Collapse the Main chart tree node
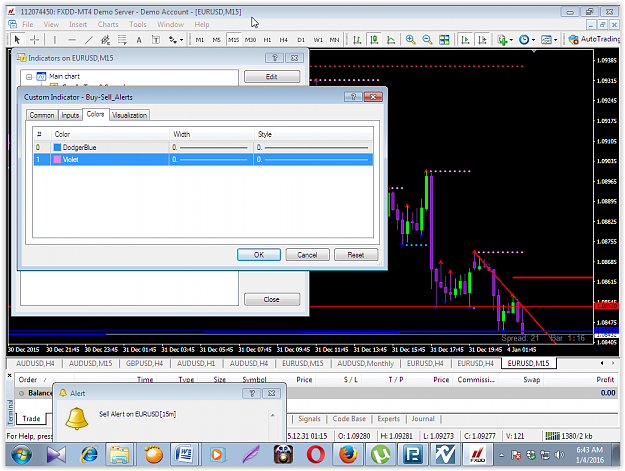Screen dimensions: 625x471 click(x=29, y=77)
